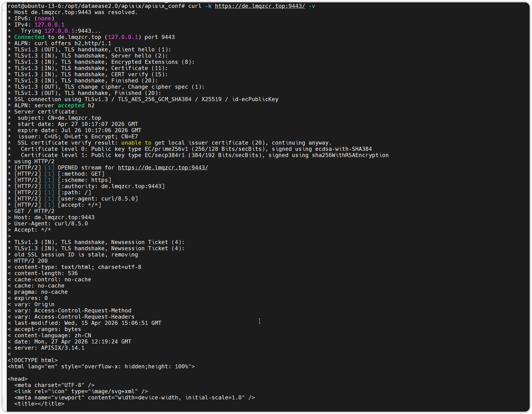Click the magenta (none) IPv6 value
This screenshot has width=532, height=414.
(x=44, y=19)
